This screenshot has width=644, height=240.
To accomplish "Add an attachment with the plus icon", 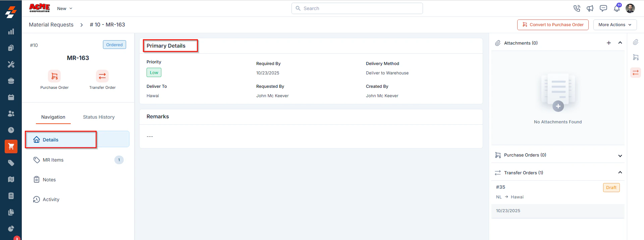I will (x=609, y=43).
